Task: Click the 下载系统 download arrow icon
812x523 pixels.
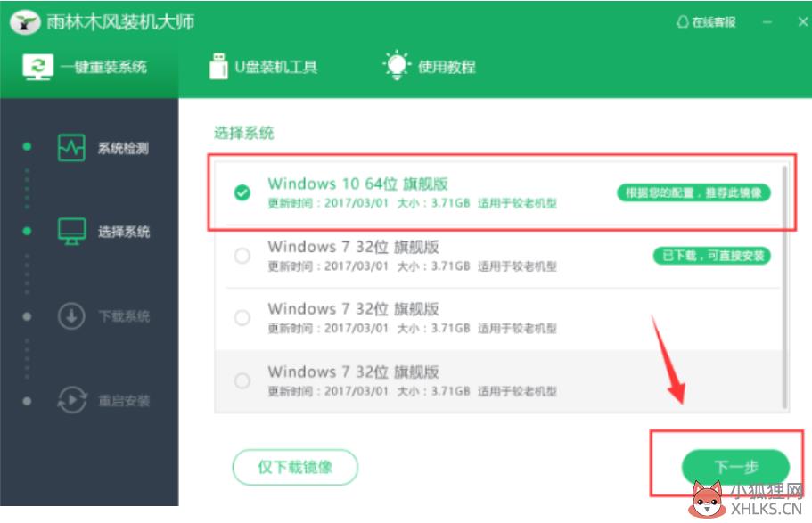Action: [71, 316]
